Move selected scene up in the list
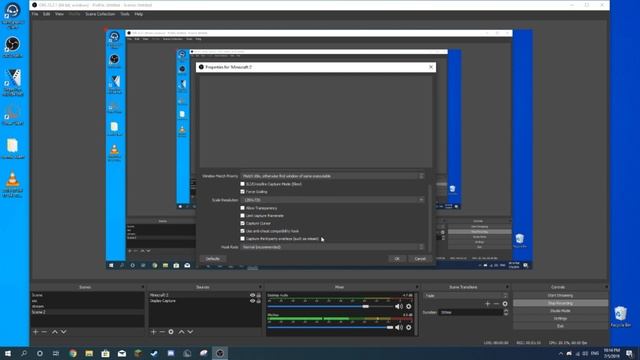 (x=55, y=332)
